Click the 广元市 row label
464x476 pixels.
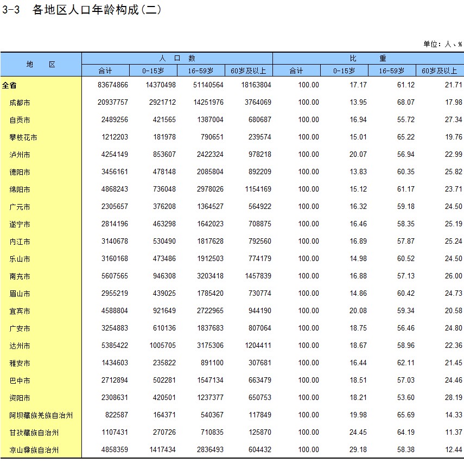(x=20, y=207)
